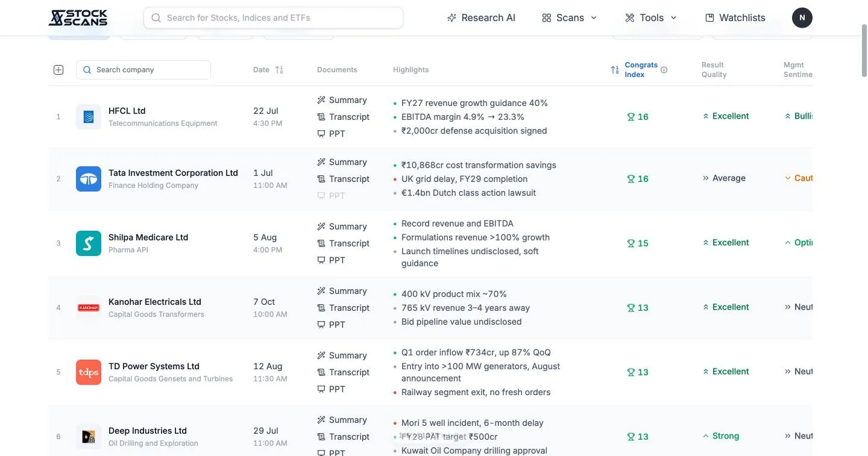This screenshot has width=868, height=456.
Task: Open Summary for Shilpa Medicare Ltd
Action: point(342,226)
